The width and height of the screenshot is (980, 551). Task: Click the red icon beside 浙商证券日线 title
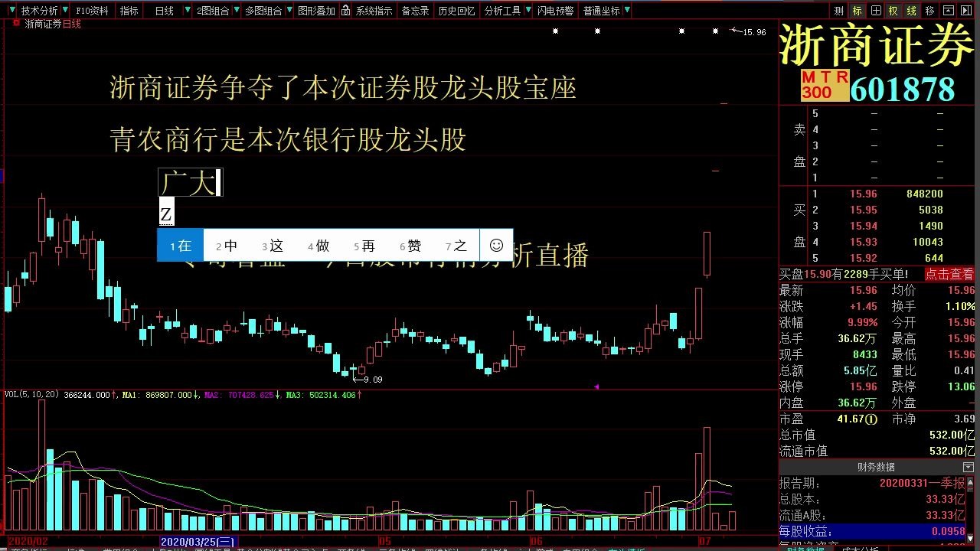tap(16, 24)
